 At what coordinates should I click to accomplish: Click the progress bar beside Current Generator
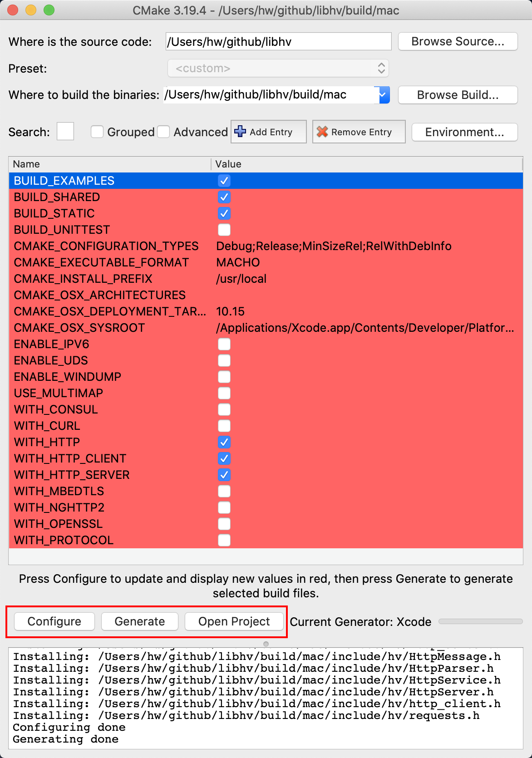click(x=481, y=621)
